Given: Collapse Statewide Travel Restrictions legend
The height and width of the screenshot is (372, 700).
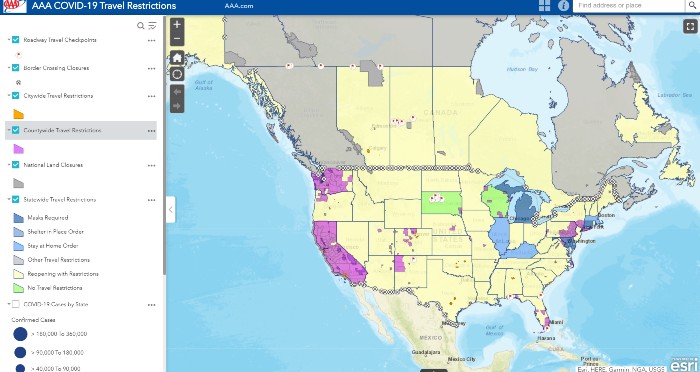Looking at the screenshot, I should pos(8,200).
